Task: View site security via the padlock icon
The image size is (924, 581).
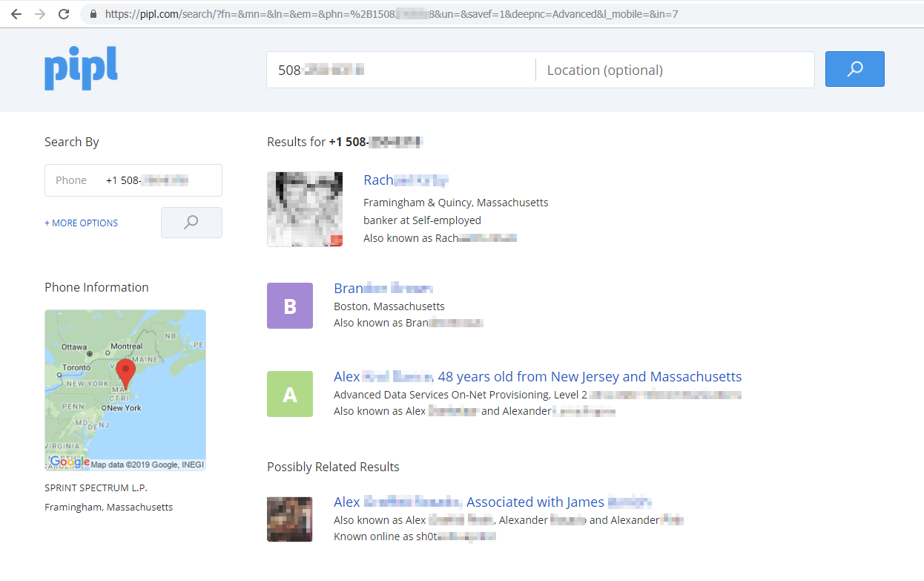Action: (93, 14)
